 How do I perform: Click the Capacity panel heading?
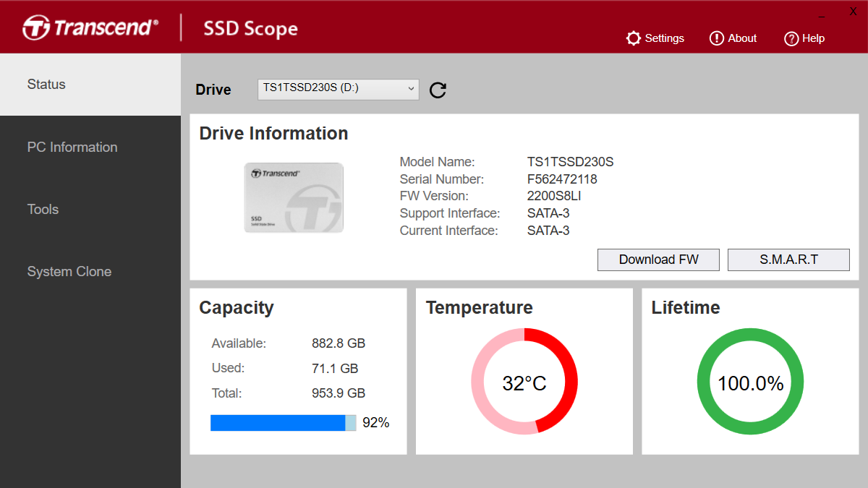[237, 308]
